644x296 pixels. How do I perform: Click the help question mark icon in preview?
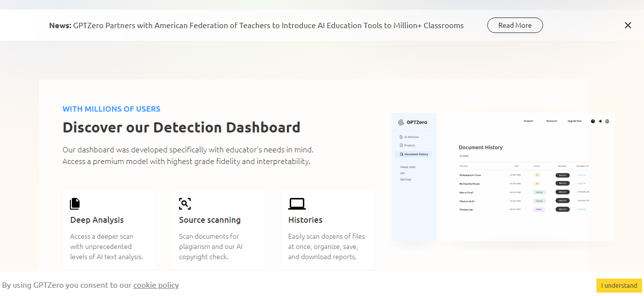point(593,121)
